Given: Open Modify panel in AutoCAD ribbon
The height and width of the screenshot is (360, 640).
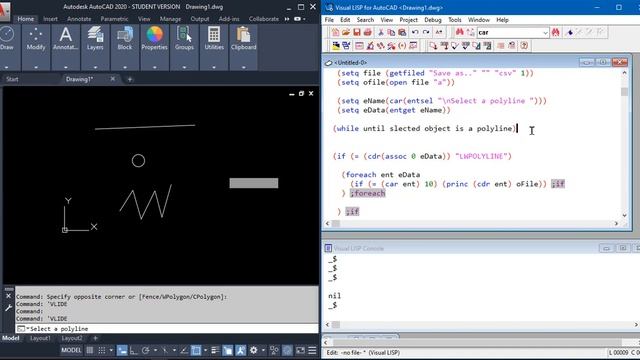Looking at the screenshot, I should click(36, 39).
